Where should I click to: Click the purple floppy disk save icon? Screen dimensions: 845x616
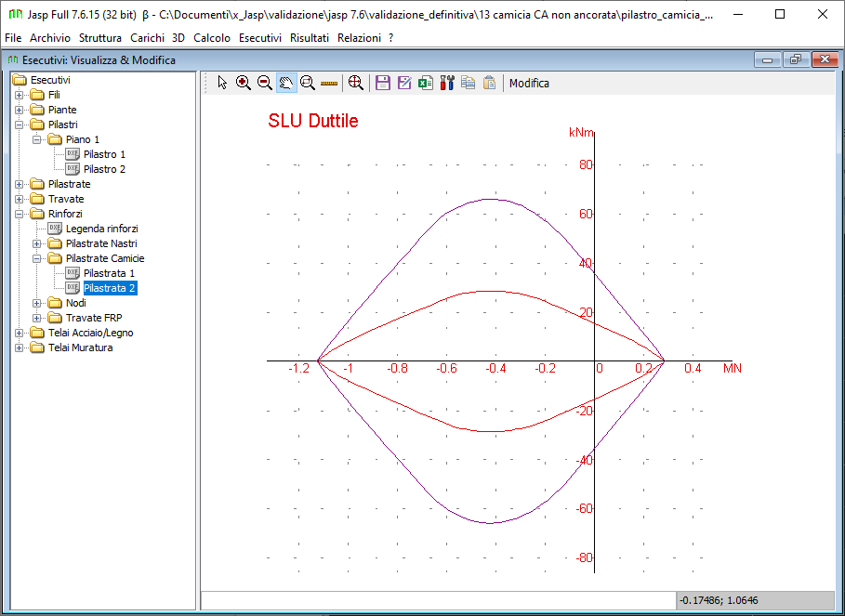[383, 83]
